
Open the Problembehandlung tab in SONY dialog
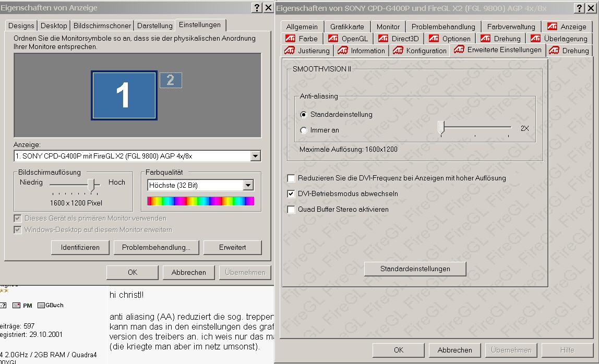tap(443, 27)
